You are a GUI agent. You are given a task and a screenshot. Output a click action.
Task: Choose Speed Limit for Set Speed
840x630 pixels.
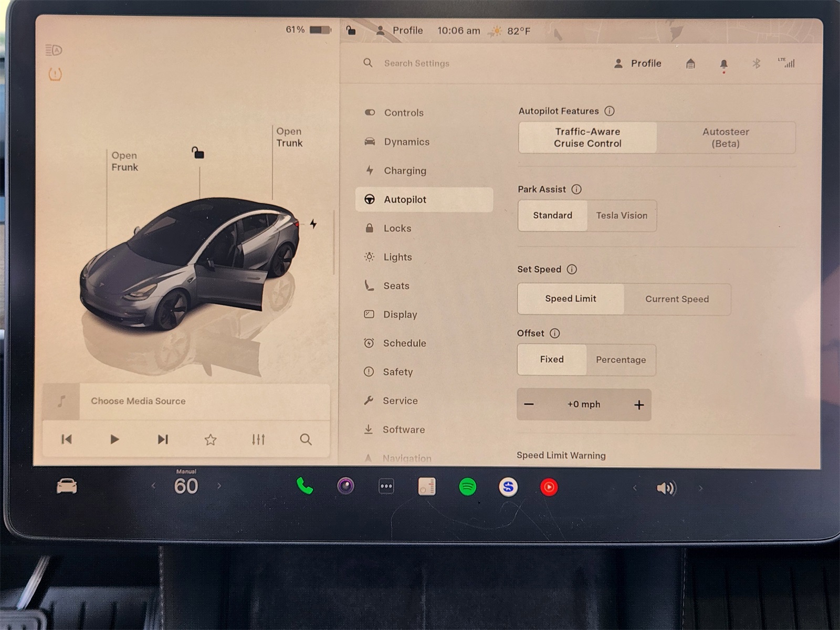tap(571, 299)
